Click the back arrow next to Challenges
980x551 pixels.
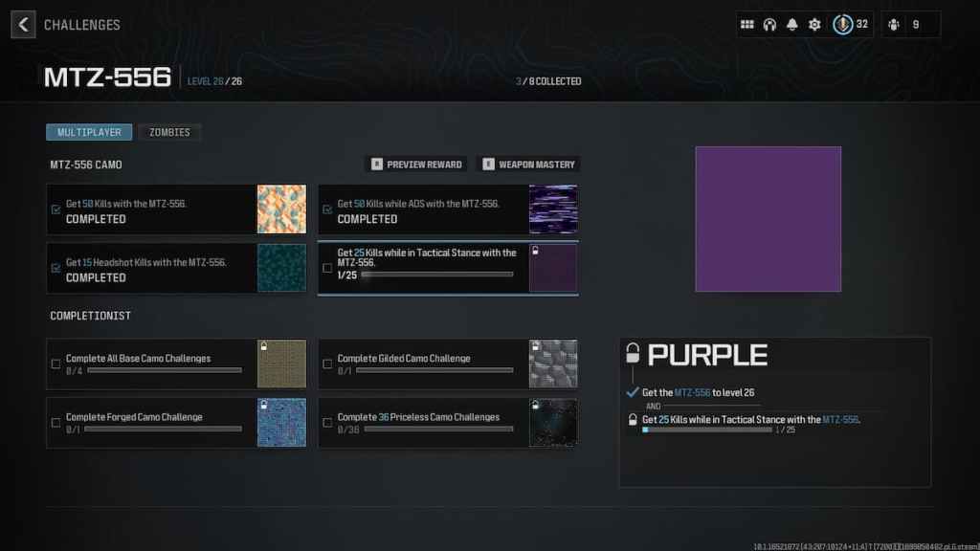(x=23, y=24)
